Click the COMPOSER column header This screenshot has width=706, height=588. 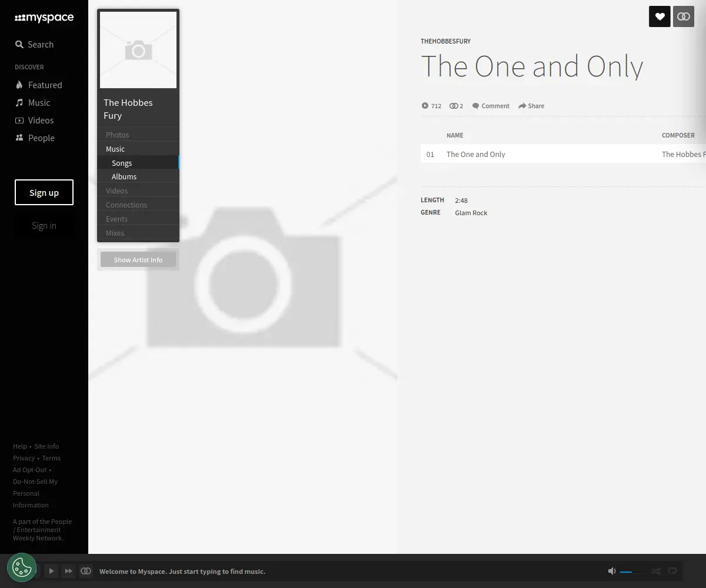(x=678, y=135)
